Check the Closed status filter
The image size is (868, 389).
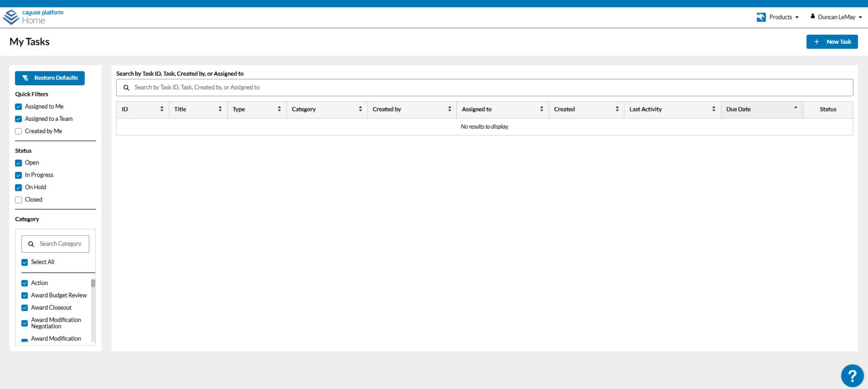18,200
